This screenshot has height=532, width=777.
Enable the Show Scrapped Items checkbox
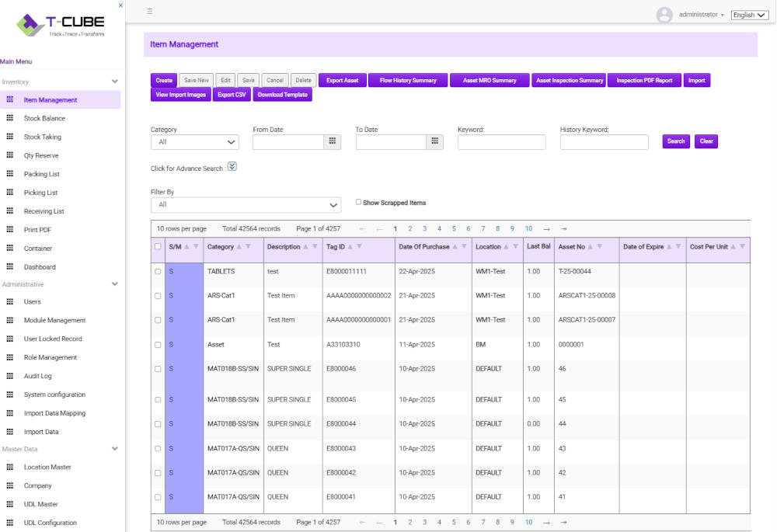[358, 202]
